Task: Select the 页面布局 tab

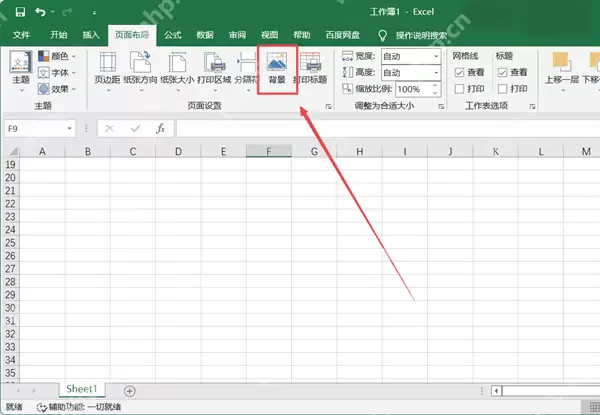Action: [132, 35]
